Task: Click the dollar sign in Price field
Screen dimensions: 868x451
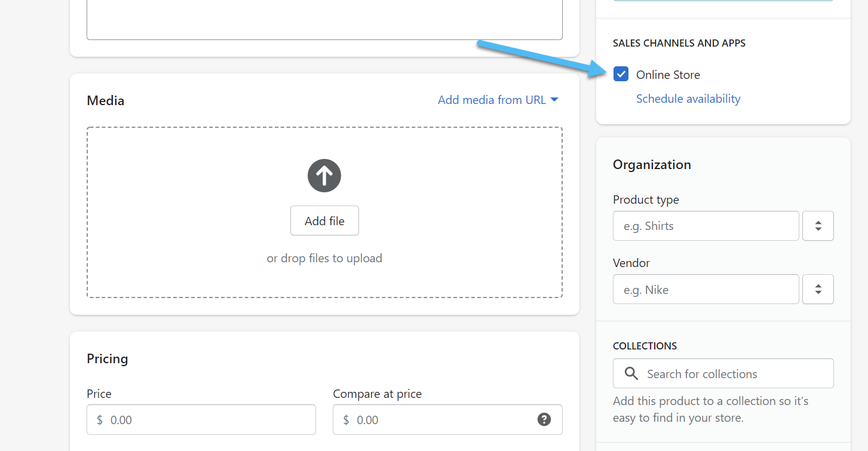Action: (x=100, y=420)
